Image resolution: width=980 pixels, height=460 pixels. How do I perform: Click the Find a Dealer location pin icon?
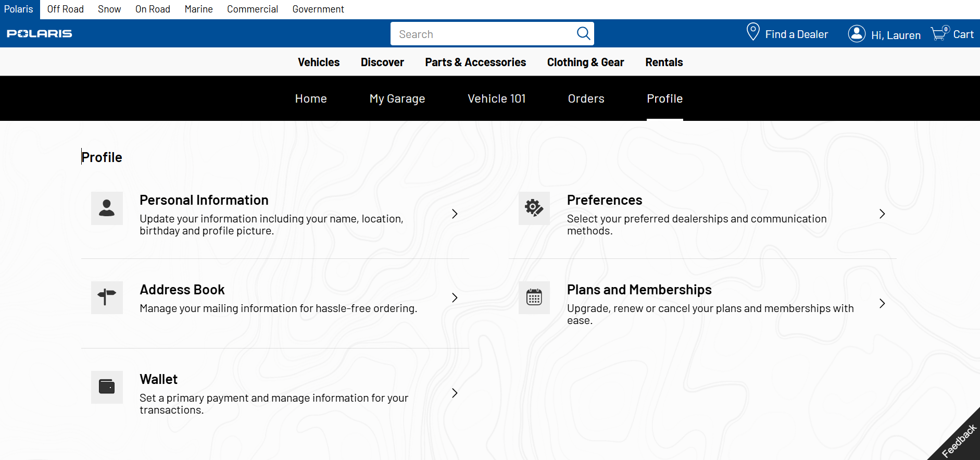pyautogui.click(x=753, y=32)
